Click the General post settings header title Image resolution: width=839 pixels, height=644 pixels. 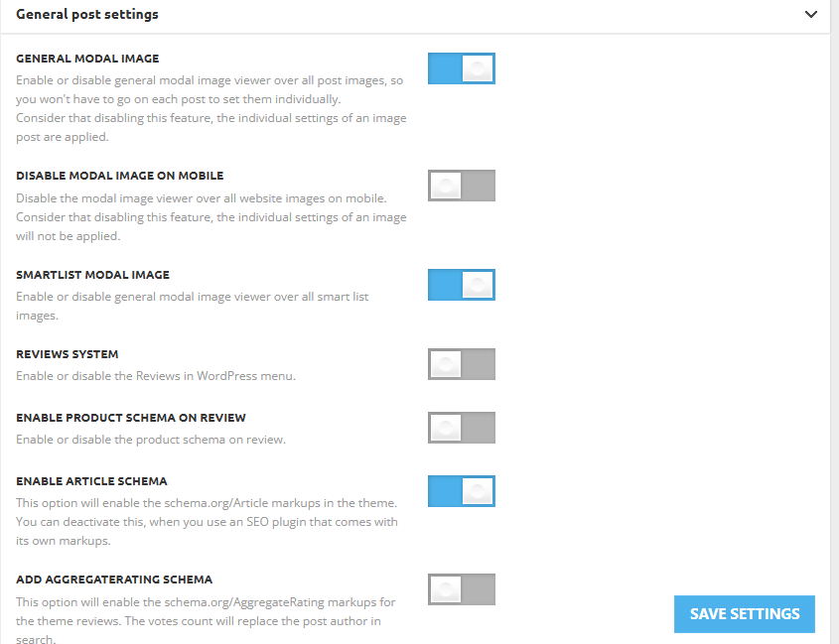point(87,15)
